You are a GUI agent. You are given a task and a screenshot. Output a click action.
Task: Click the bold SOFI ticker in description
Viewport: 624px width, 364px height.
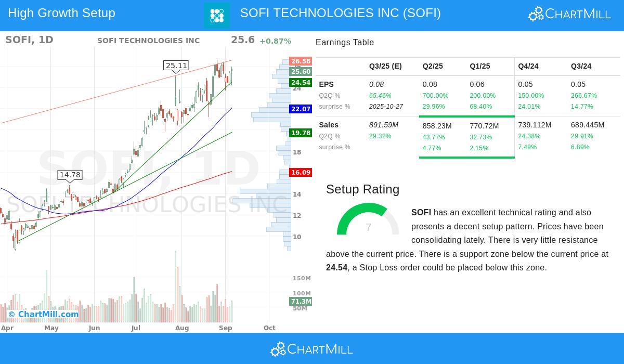click(421, 213)
